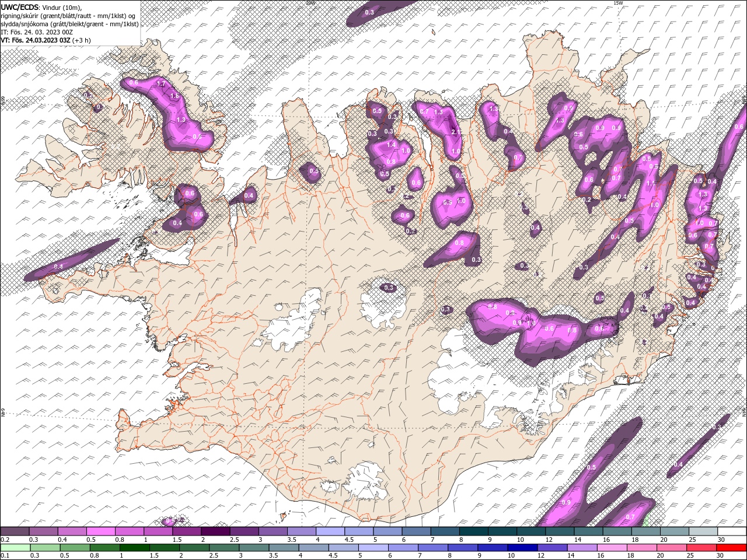
Task: Click the pale green 0.1 swatch in lower legend
Action: pos(15,548)
